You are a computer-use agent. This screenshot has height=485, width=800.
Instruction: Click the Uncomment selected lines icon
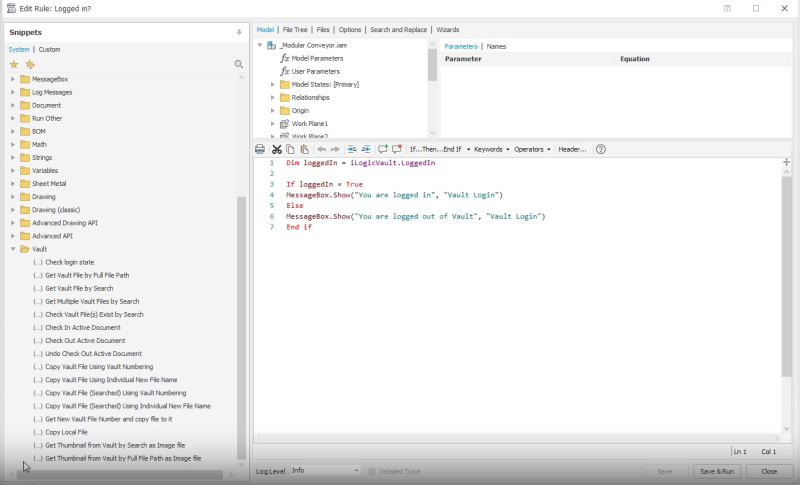coord(397,149)
